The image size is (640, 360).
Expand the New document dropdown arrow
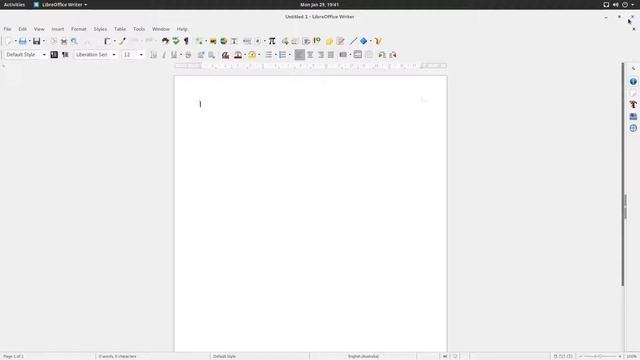(x=16, y=41)
